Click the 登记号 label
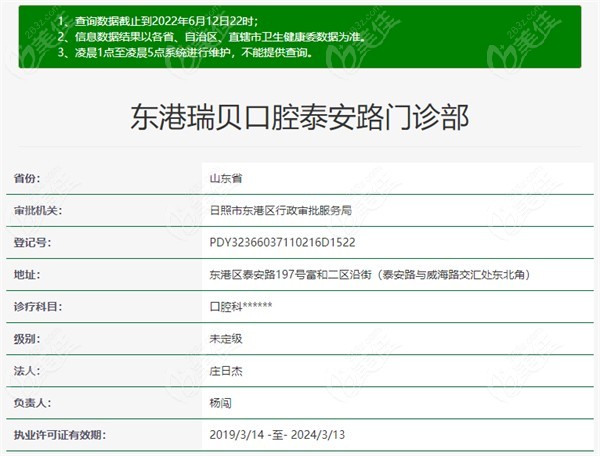The image size is (600, 456). 33,243
